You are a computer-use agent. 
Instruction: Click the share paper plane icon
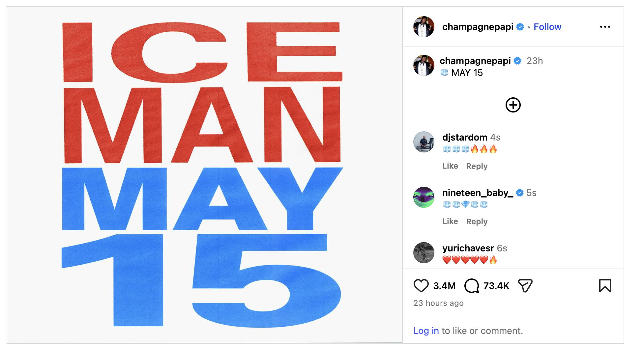[x=525, y=286]
